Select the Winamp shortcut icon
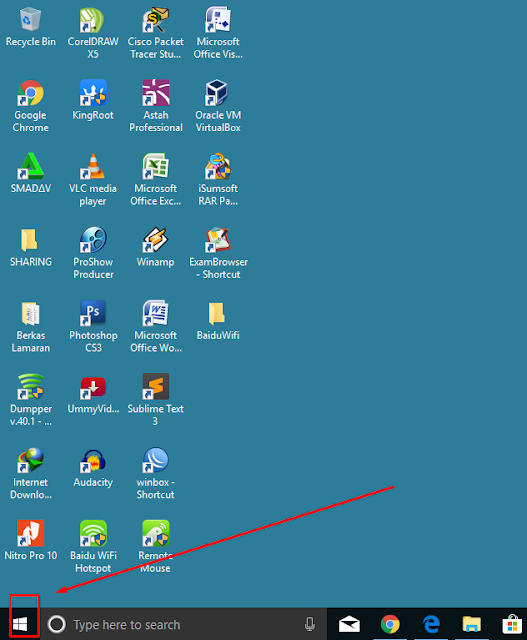This screenshot has height=640, width=527. 156,247
